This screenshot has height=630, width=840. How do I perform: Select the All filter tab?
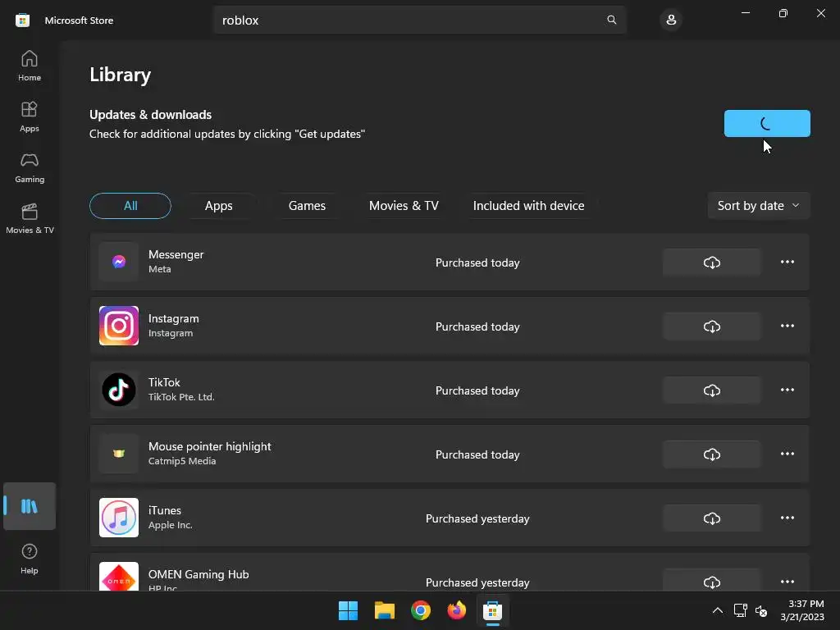coord(130,206)
